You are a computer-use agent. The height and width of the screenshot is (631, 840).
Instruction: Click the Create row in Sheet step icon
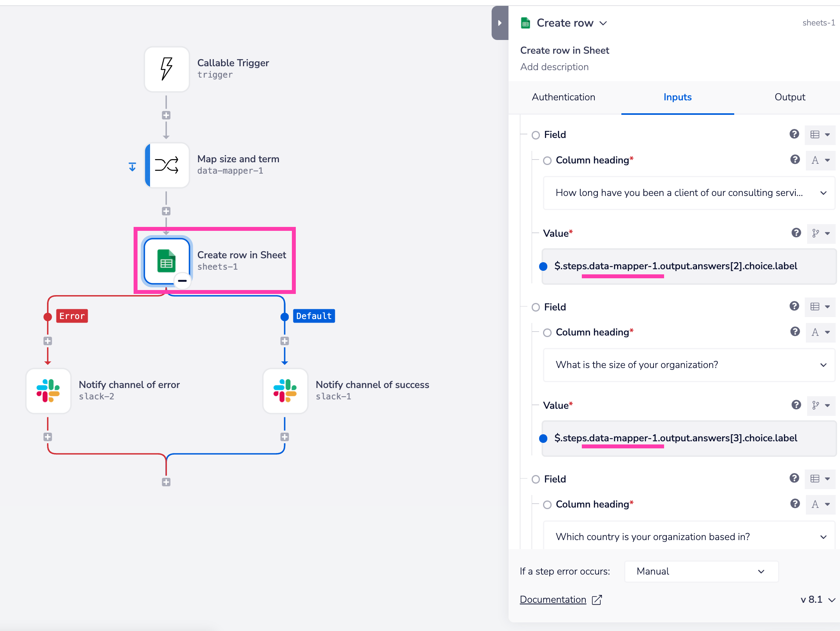(x=167, y=261)
